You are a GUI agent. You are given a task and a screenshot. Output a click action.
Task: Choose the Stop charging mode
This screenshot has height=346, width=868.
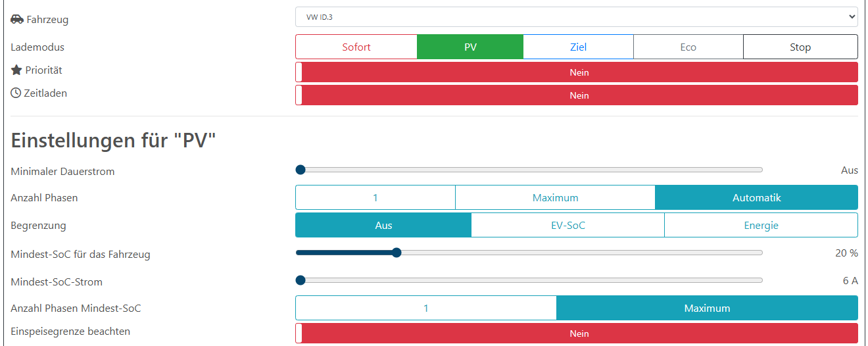[x=800, y=47]
